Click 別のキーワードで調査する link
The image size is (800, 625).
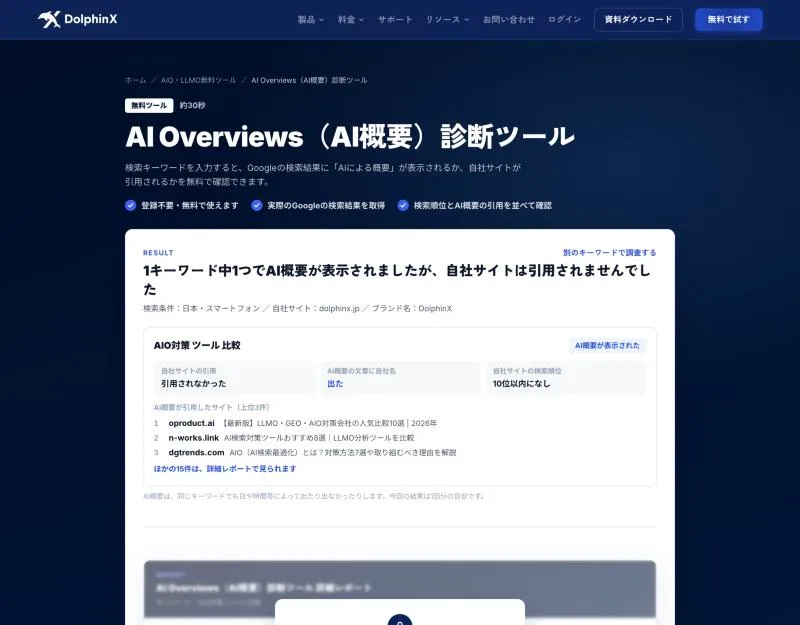click(x=609, y=253)
